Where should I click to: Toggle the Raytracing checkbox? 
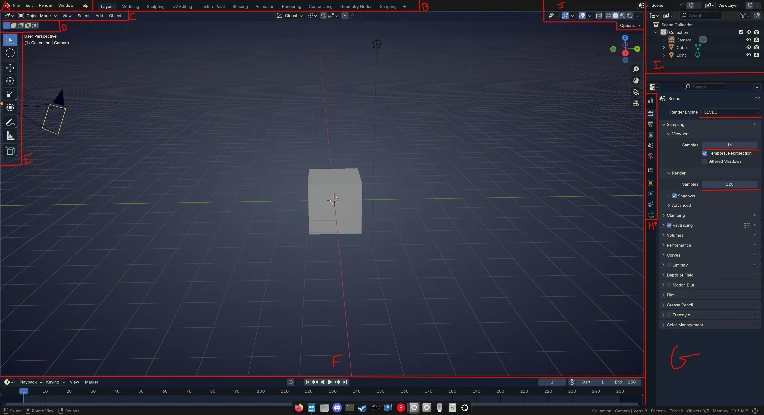(669, 225)
